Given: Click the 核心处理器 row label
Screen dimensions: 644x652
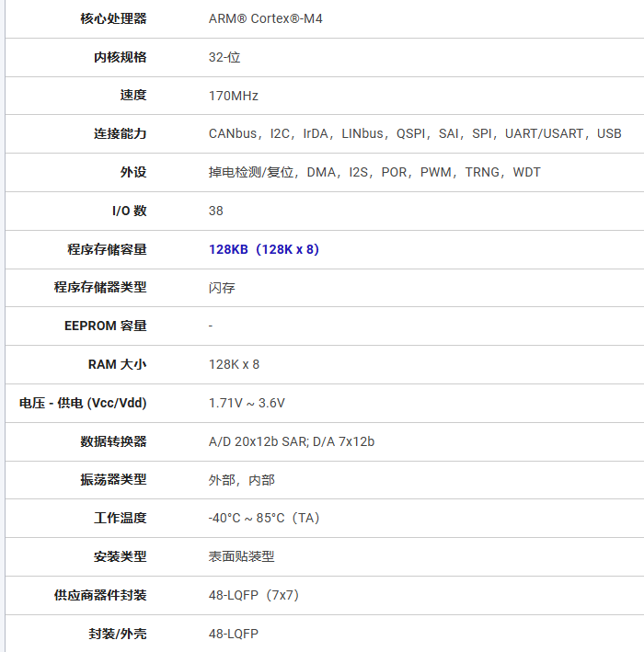Looking at the screenshot, I should pyautogui.click(x=113, y=18).
